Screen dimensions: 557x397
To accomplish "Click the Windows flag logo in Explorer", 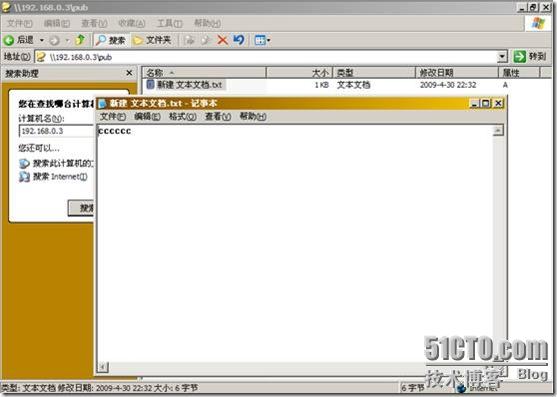I will coord(538,23).
